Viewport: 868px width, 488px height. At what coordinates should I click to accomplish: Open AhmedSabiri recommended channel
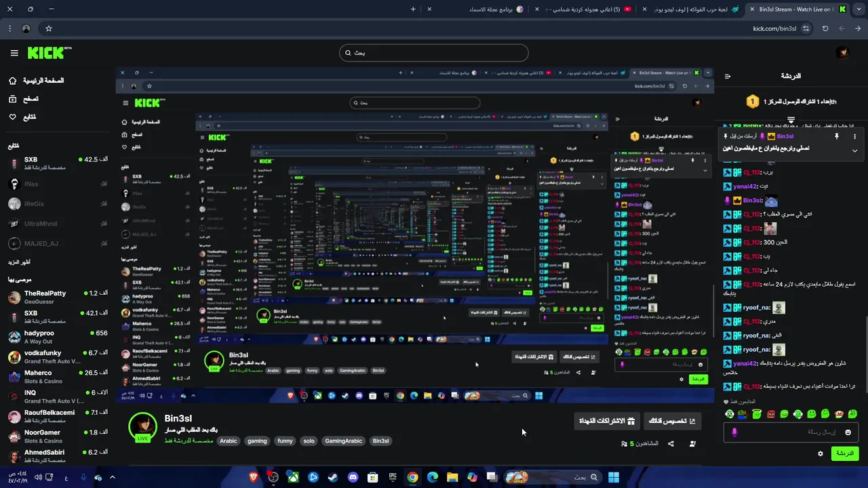58,455
